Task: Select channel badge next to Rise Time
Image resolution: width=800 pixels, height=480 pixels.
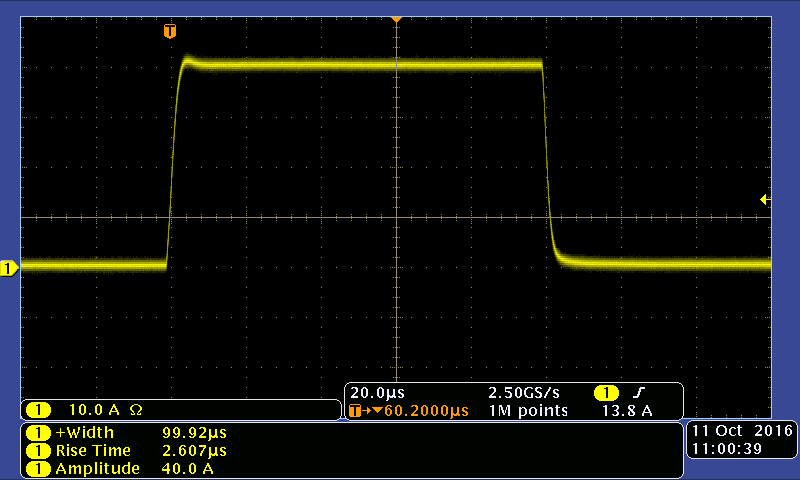Action: tap(38, 451)
